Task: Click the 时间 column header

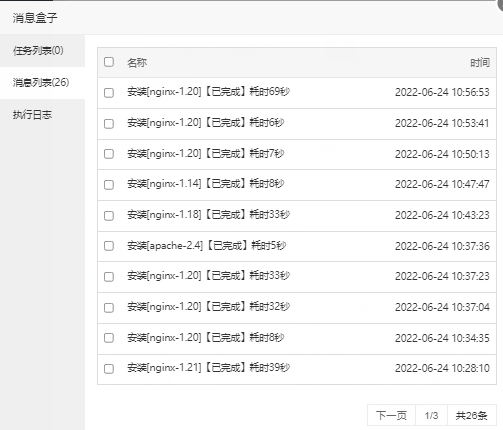Action: click(480, 62)
